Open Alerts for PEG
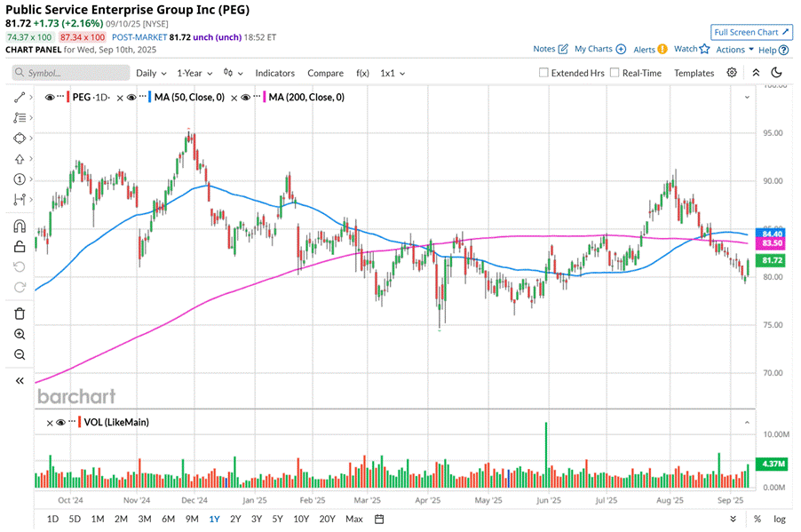 click(x=650, y=49)
